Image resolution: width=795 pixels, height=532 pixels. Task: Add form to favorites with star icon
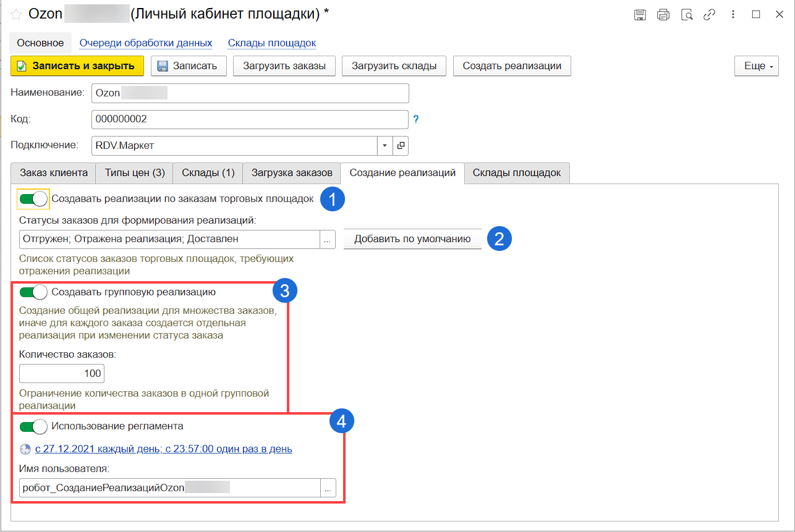pos(16,15)
